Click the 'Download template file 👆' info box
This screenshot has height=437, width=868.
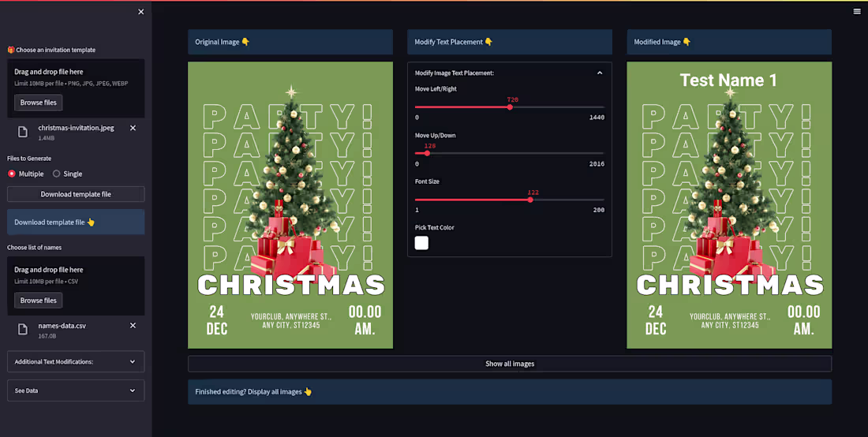click(76, 222)
